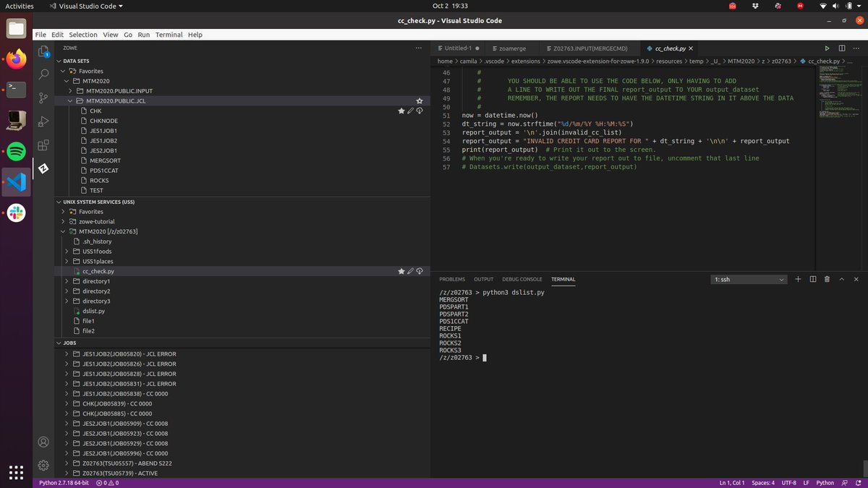Run the cc_check.py file with the play button
The image size is (868, 488).
pyautogui.click(x=827, y=48)
